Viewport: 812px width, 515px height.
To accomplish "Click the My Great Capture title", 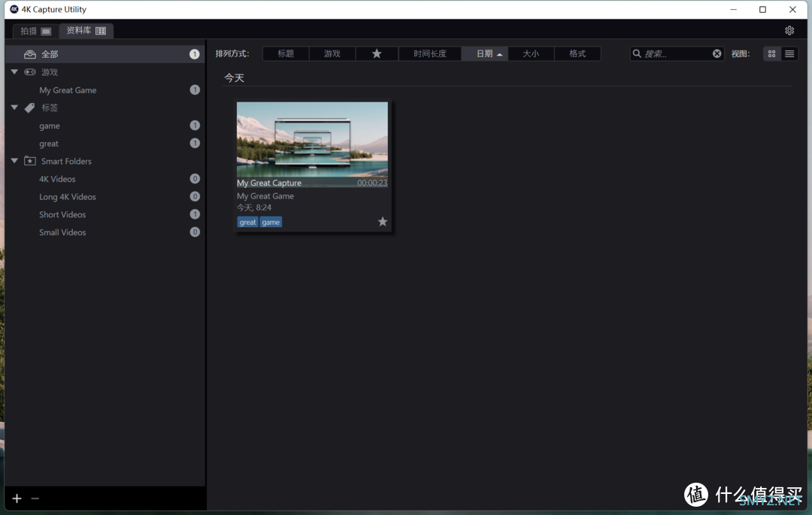I will [x=269, y=183].
